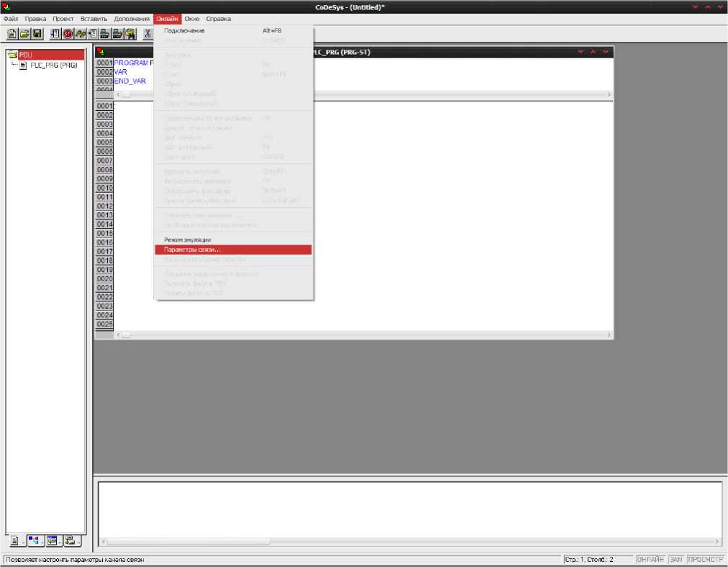Screen dimensions: 728x567
Task: Click the PROGRAM keyword in the declaration
Action: point(131,63)
